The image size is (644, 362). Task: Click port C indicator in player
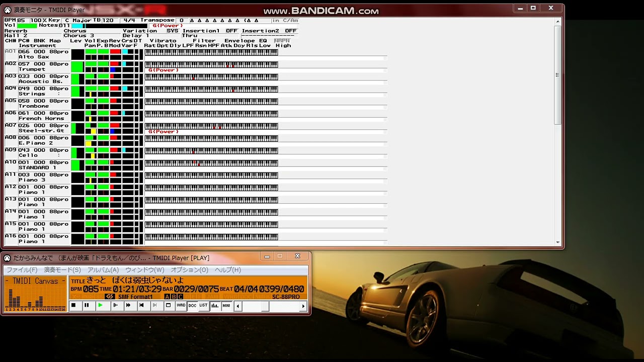pyautogui.click(x=180, y=297)
